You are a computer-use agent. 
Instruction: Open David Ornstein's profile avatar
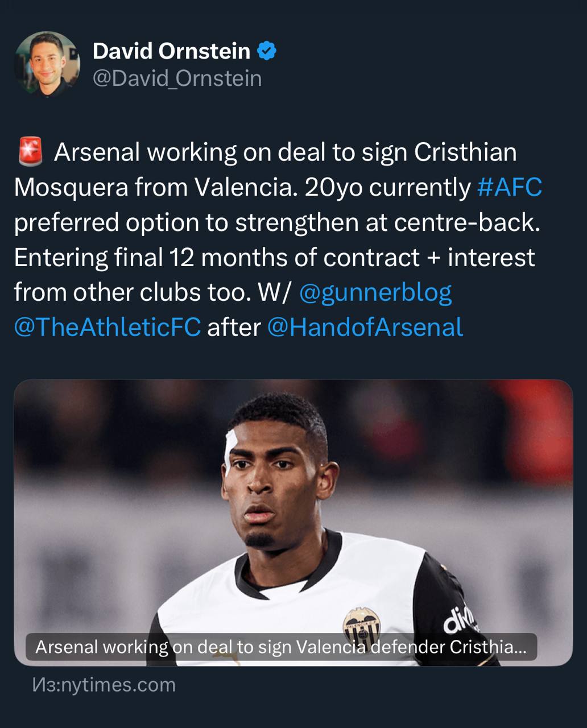click(47, 64)
